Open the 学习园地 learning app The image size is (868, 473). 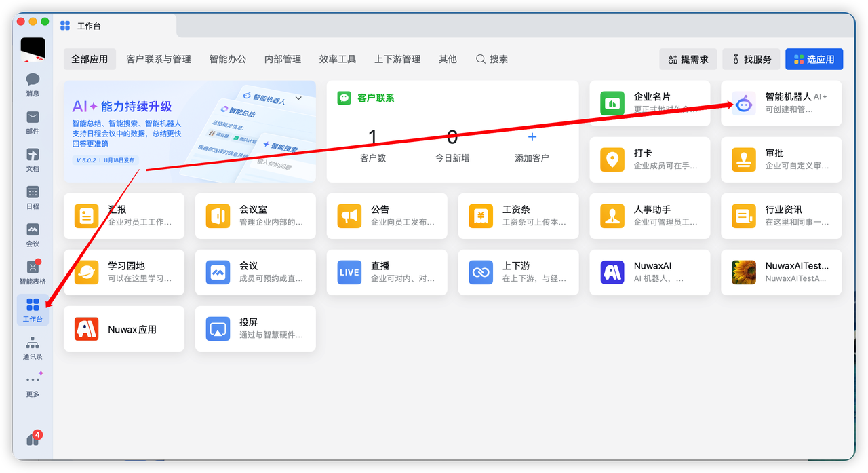coord(124,272)
